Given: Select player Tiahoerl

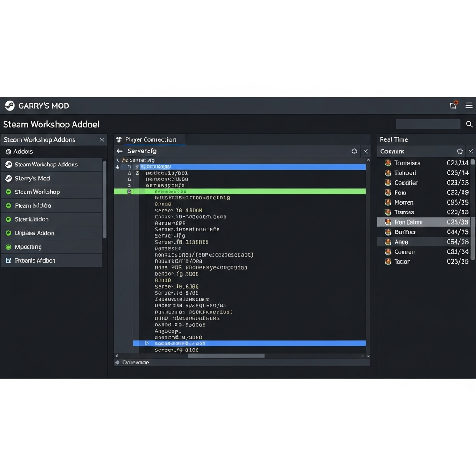Looking at the screenshot, I should coord(424,173).
